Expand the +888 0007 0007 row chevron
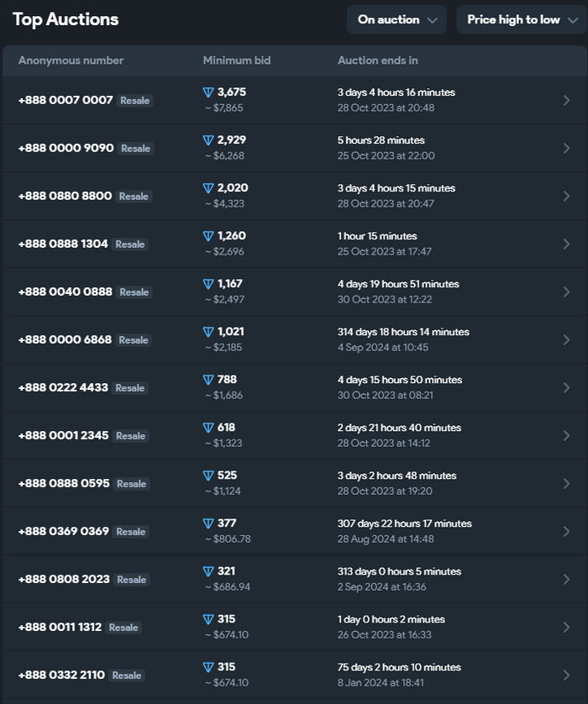The image size is (588, 704). pos(566,100)
